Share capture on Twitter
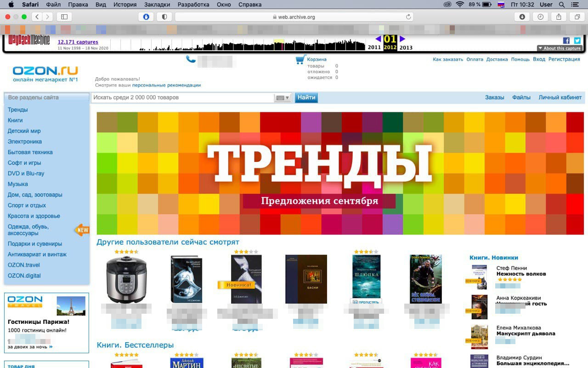588x368 pixels. coord(577,40)
